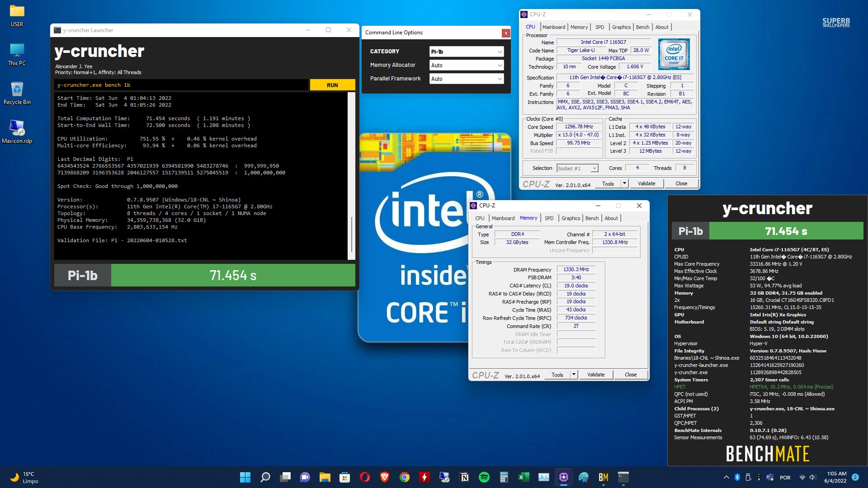Viewport: 868px width, 488px height.
Task: Switch to BenchMate via BM taskbar icon
Action: tap(604, 477)
